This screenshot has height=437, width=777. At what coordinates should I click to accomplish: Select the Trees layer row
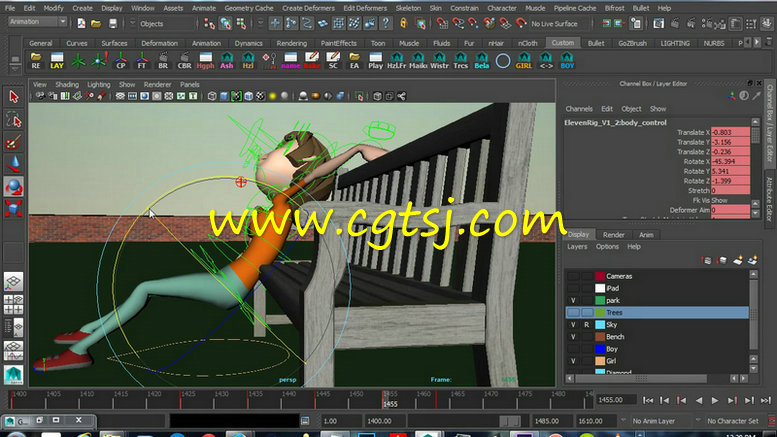point(657,313)
